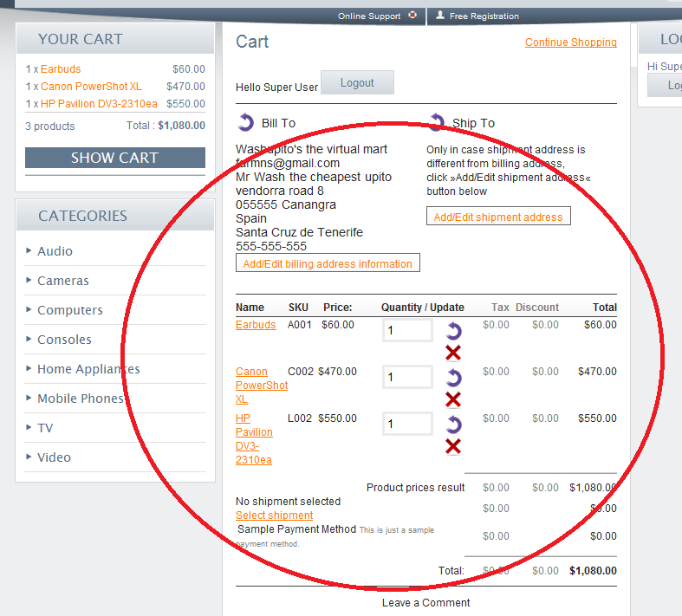Click the email farmns@gmail.com
Screen dimensions: 682x616
tap(288, 163)
